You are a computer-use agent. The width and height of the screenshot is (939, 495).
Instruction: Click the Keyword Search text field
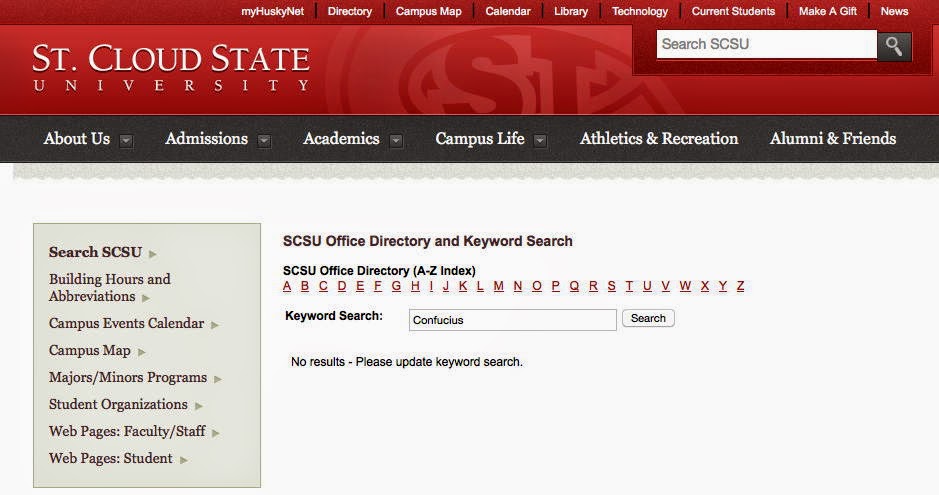click(513, 320)
